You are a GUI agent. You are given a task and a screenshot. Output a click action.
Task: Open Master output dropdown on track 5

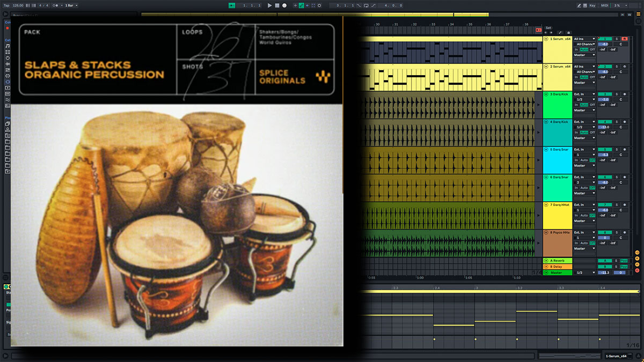[x=584, y=166]
